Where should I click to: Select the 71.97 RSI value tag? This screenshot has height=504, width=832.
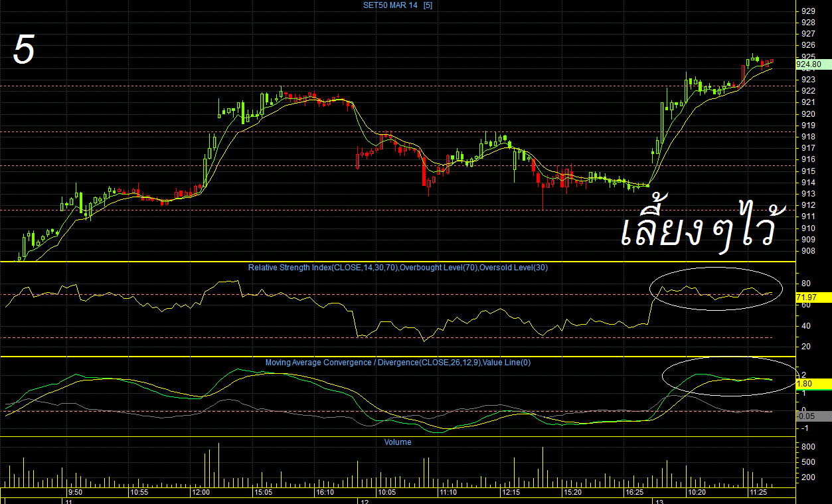tap(813, 297)
